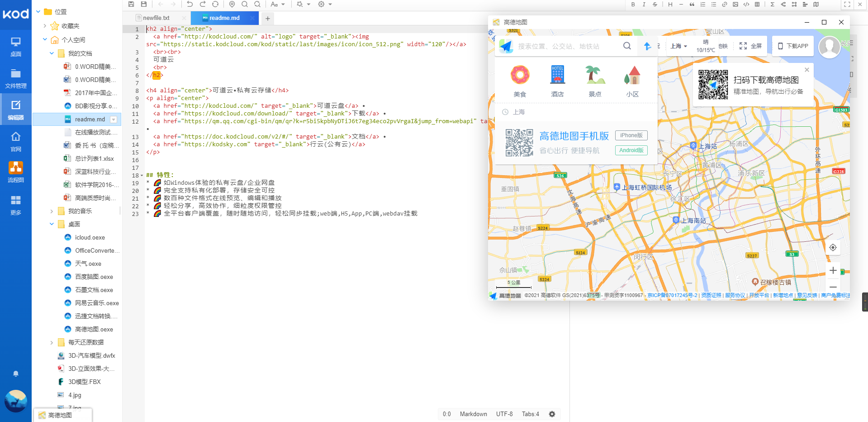Click the 高德地图 taskbar item at the bottom
This screenshot has width=868, height=422.
pyautogui.click(x=62, y=415)
